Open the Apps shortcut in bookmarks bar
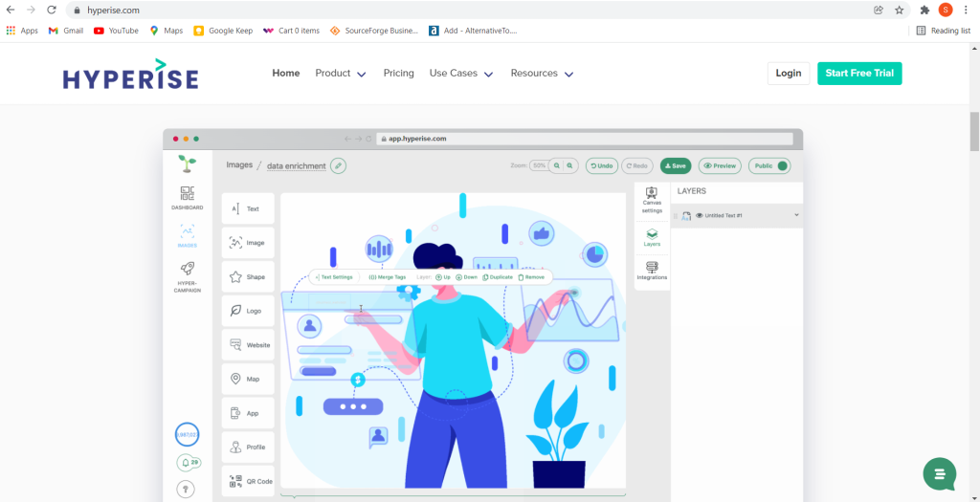Screen dimensions: 980x502 tap(22, 31)
